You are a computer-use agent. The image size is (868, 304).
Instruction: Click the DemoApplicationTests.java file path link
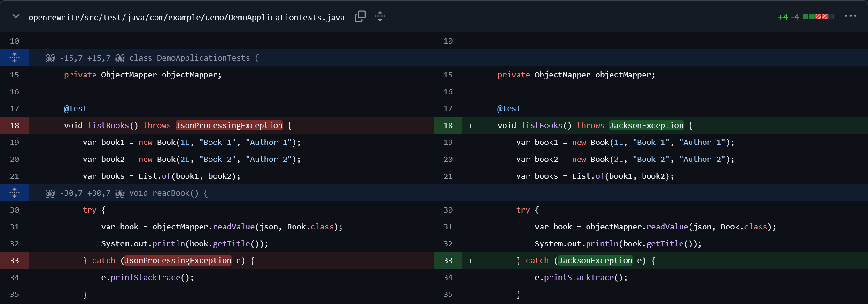point(186,17)
